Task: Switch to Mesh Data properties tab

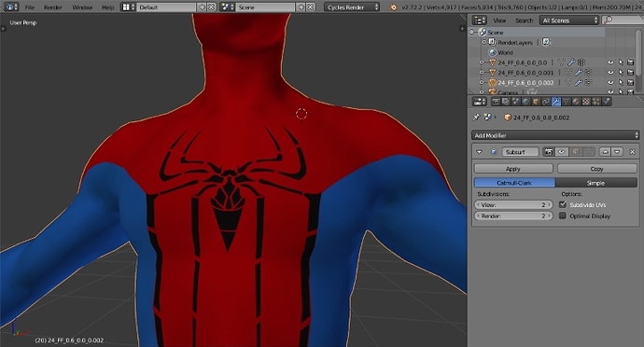Action: (566, 102)
